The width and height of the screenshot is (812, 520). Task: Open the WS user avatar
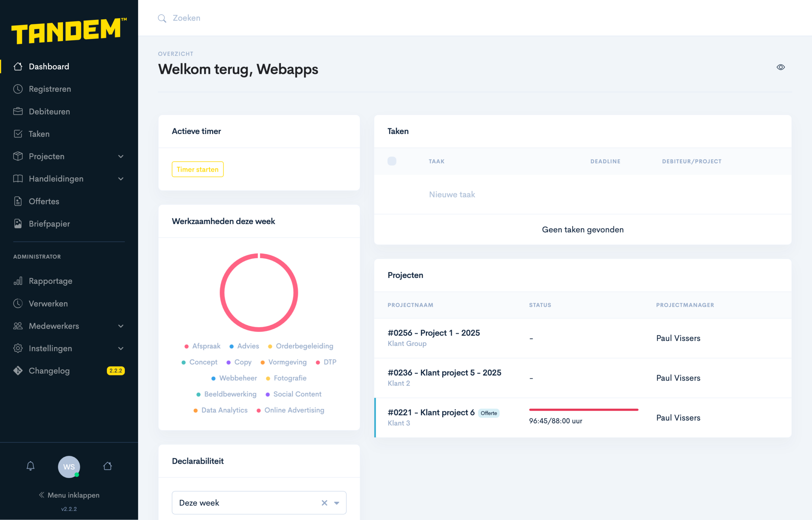tap(69, 467)
